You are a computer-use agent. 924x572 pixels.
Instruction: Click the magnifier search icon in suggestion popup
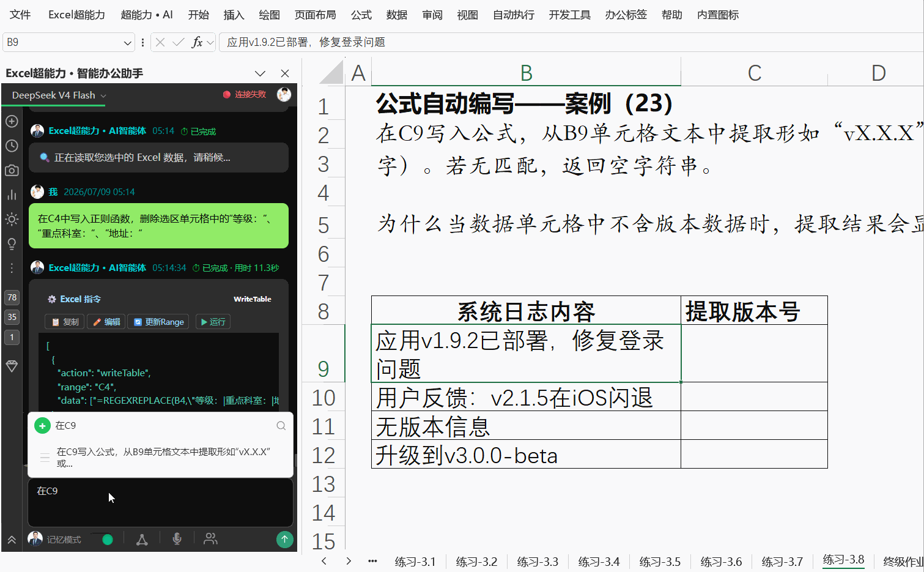[281, 426]
